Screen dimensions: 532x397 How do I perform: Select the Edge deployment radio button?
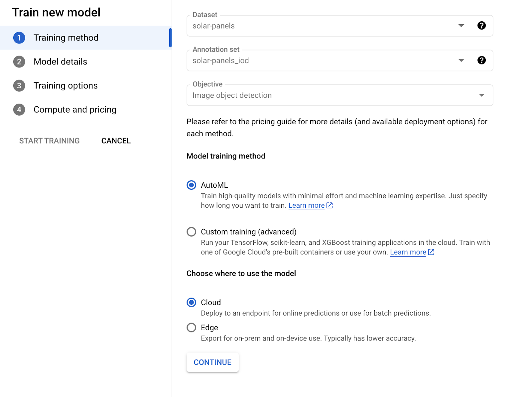191,328
